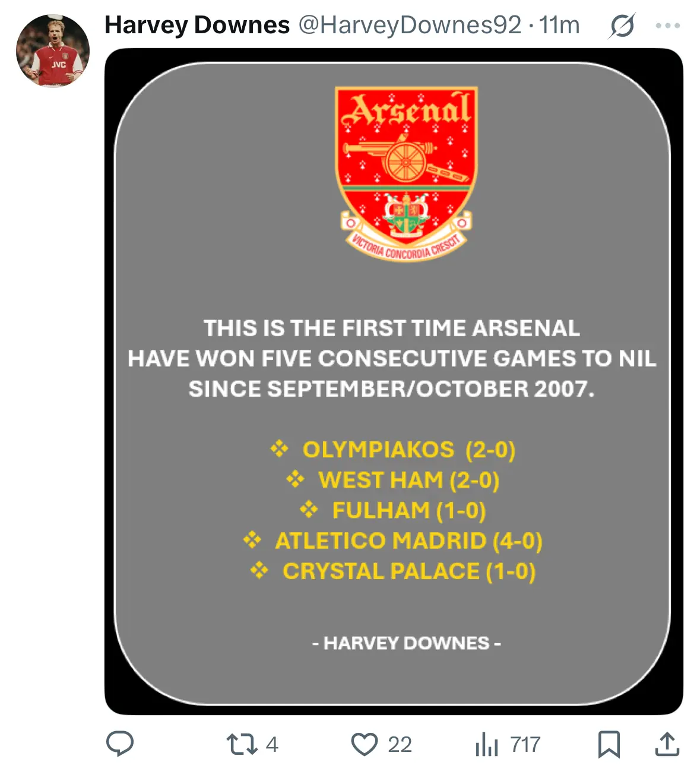The height and width of the screenshot is (778, 700).
Task: Repost the tweet with the retweet icon
Action: 242,744
